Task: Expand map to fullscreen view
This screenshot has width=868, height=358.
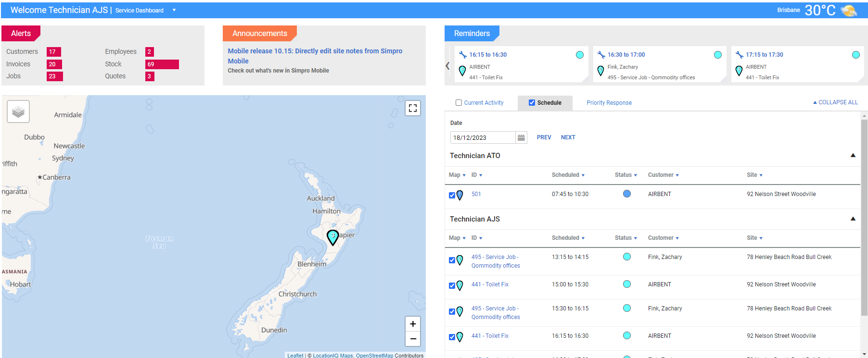Action: click(412, 108)
